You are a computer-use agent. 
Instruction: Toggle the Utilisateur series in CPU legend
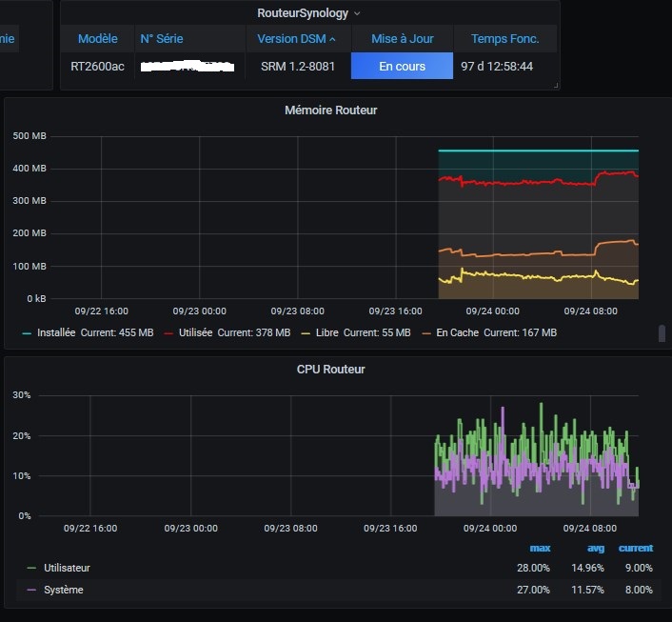(x=67, y=568)
